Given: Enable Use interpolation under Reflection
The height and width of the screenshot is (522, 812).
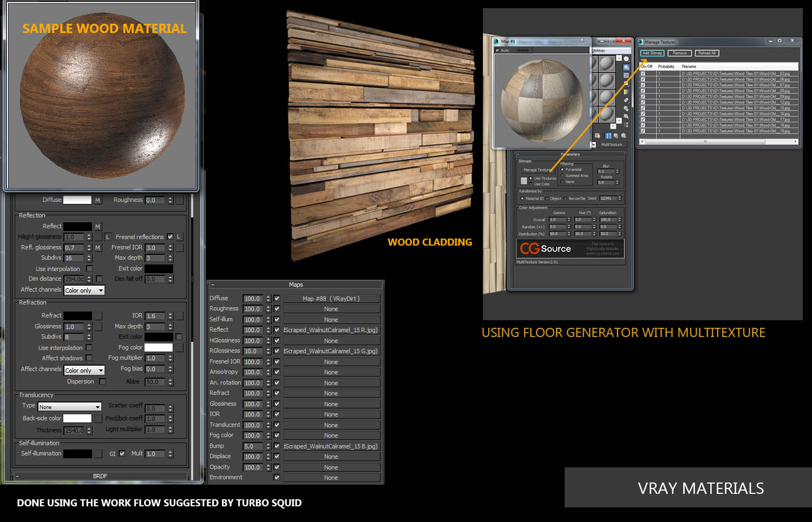Looking at the screenshot, I should point(89,269).
